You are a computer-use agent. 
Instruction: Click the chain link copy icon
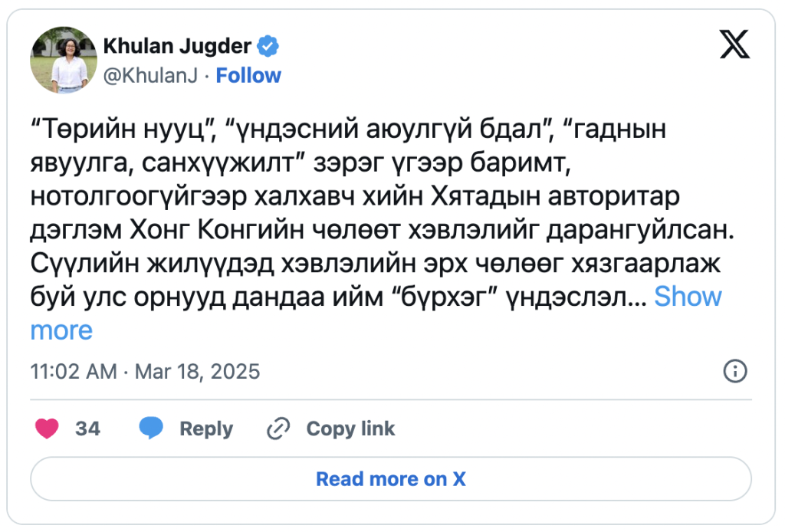(x=278, y=429)
